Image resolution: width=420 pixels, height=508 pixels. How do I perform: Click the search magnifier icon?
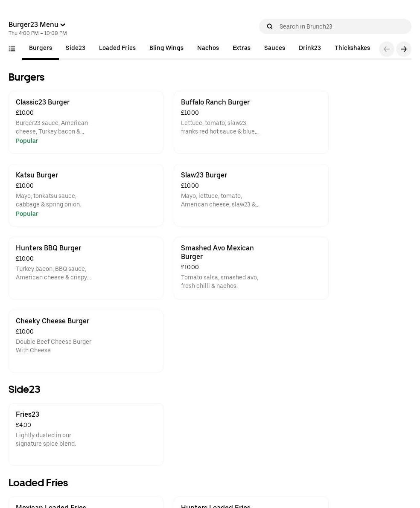[x=270, y=26]
